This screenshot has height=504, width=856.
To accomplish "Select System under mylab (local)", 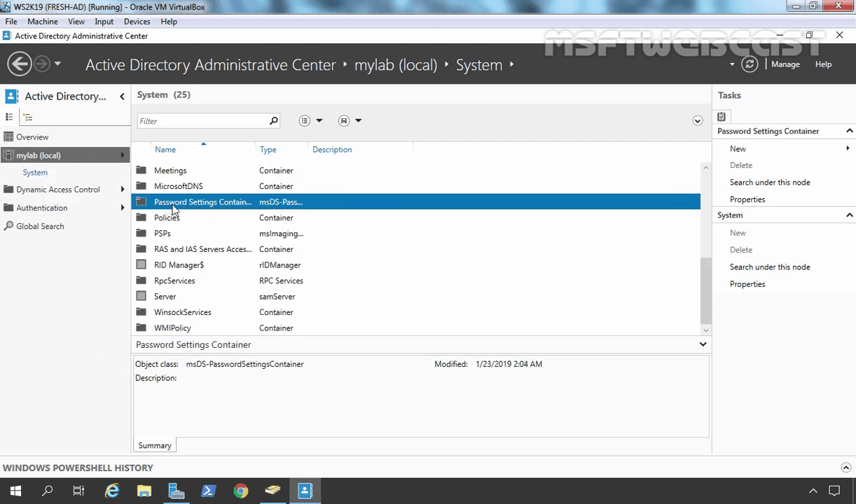I will tap(35, 172).
